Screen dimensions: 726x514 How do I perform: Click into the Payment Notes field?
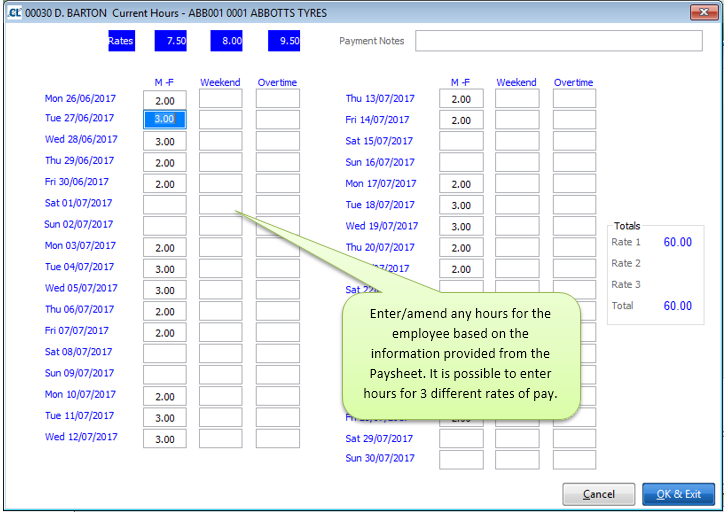(x=558, y=41)
